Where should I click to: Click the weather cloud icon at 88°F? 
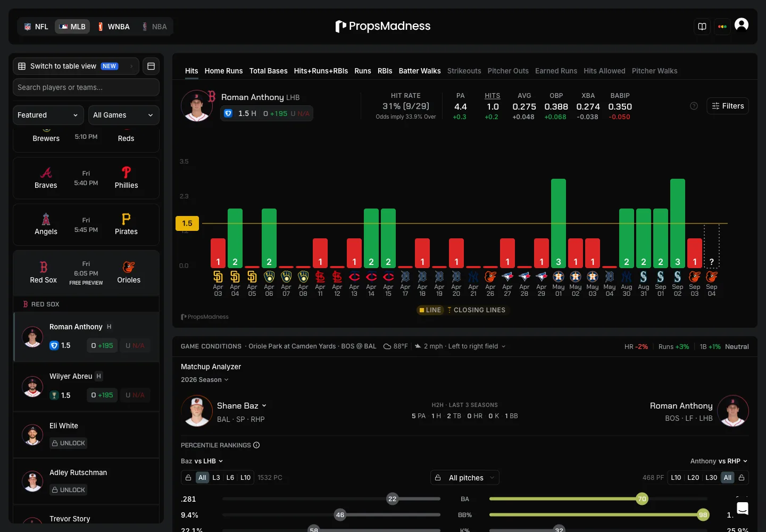[387, 346]
